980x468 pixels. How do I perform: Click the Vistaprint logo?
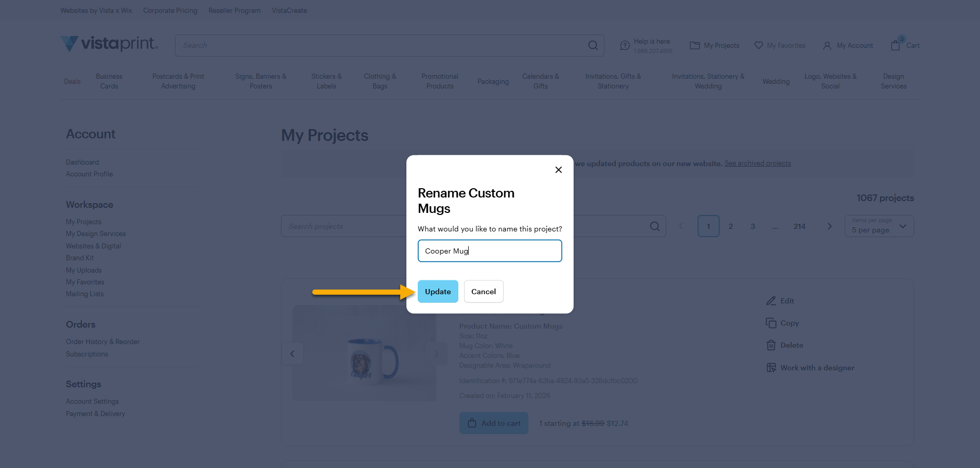pyautogui.click(x=109, y=44)
